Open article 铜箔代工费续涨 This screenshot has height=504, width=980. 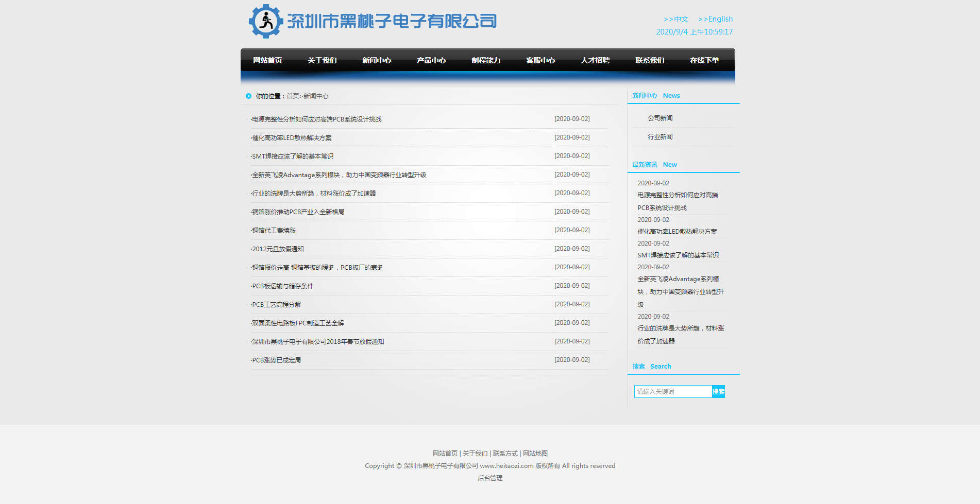click(x=274, y=231)
